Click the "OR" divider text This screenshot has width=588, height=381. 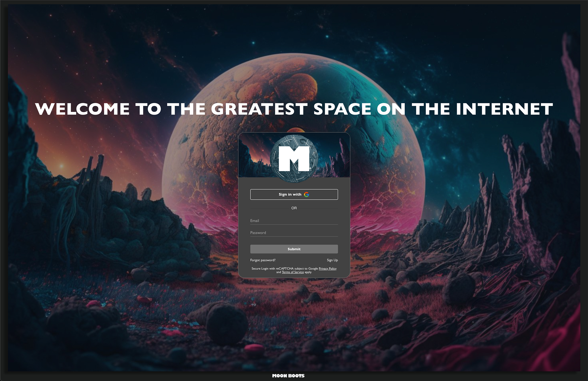(x=294, y=208)
